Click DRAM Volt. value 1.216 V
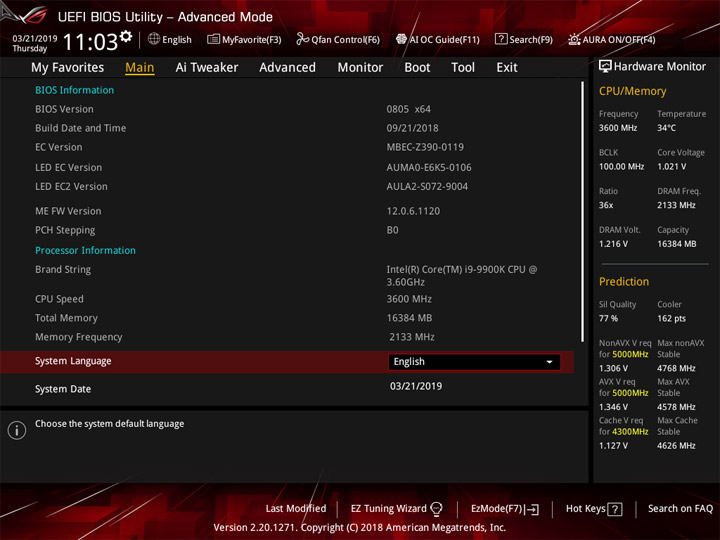 pyautogui.click(x=613, y=244)
